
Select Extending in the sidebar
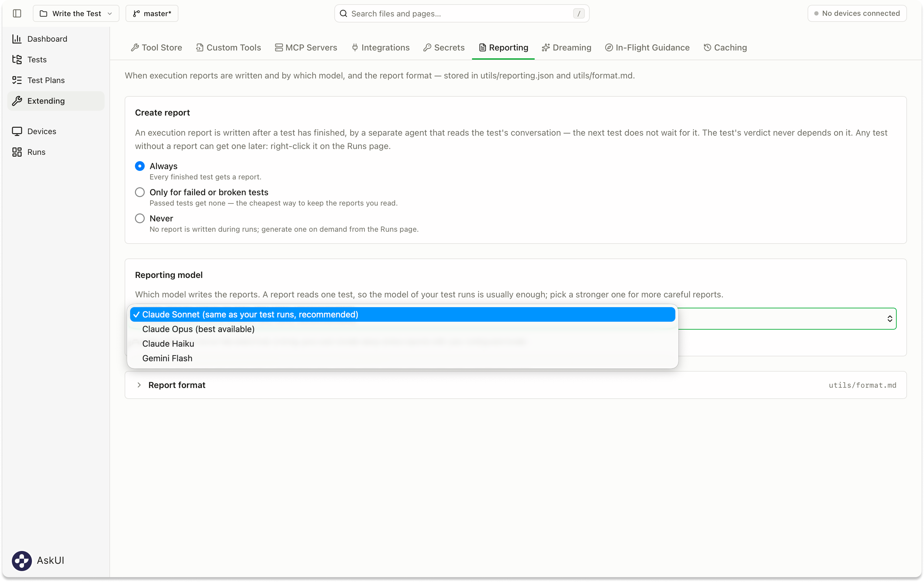coord(56,101)
